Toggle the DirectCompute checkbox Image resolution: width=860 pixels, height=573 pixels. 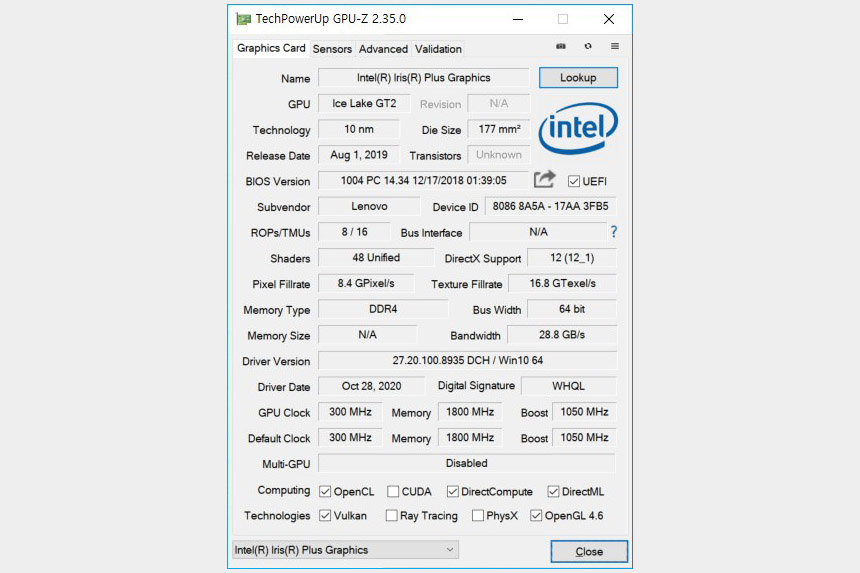click(452, 492)
